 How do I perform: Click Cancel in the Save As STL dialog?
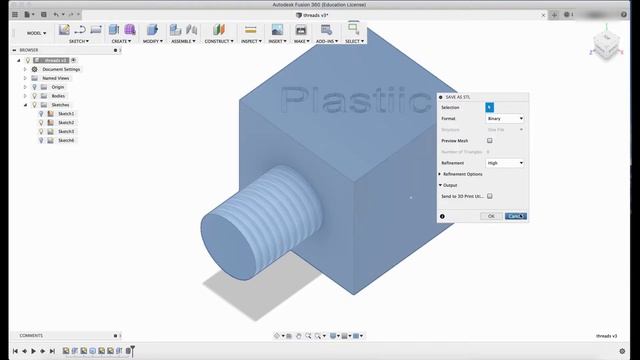(x=516, y=216)
